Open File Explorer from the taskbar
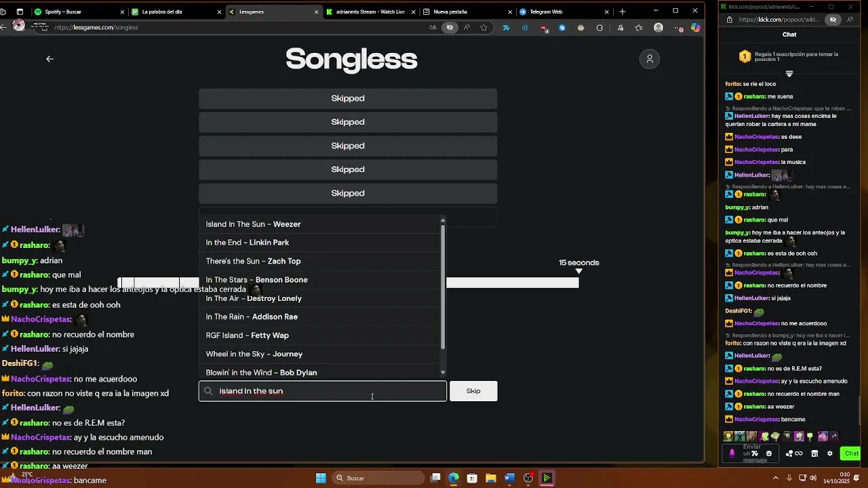This screenshot has width=868, height=488. 491,479
